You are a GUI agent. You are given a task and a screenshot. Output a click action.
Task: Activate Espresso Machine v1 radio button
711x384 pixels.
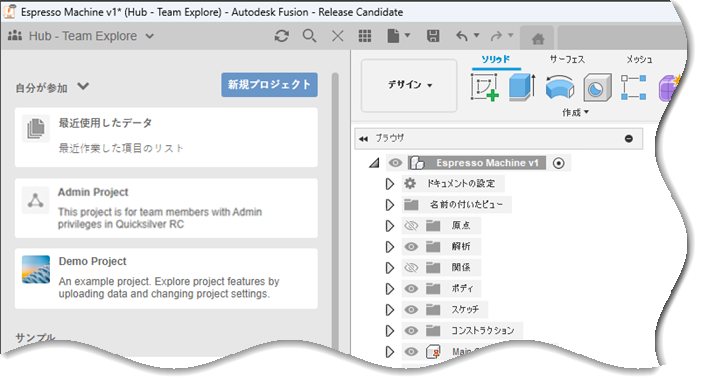pos(559,163)
